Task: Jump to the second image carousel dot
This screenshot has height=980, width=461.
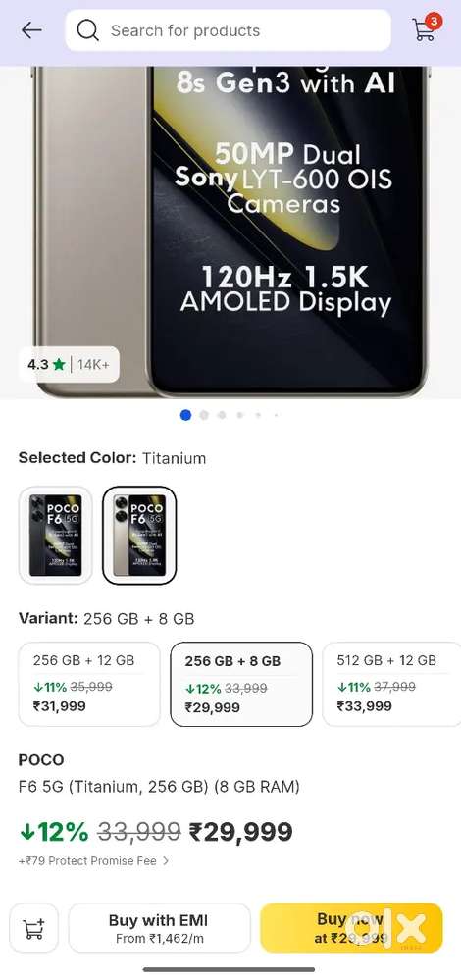Action: (x=204, y=415)
